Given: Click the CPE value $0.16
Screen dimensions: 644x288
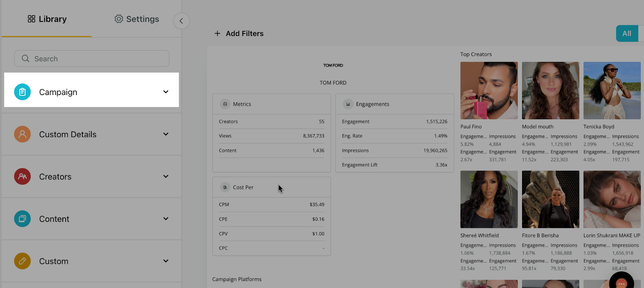Looking at the screenshot, I should click(x=318, y=219).
